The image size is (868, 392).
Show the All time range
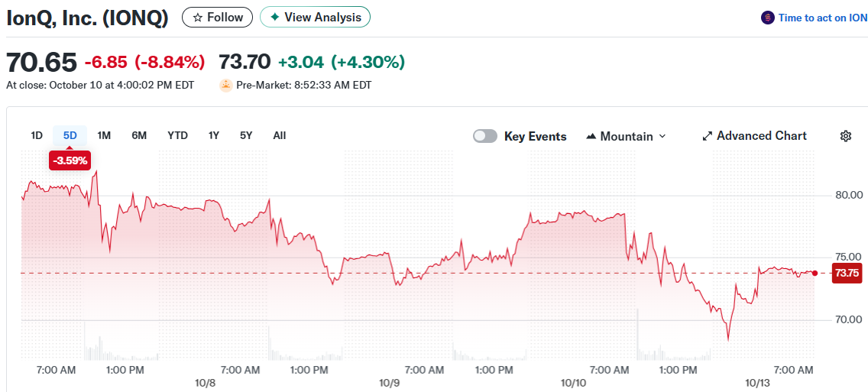point(280,135)
